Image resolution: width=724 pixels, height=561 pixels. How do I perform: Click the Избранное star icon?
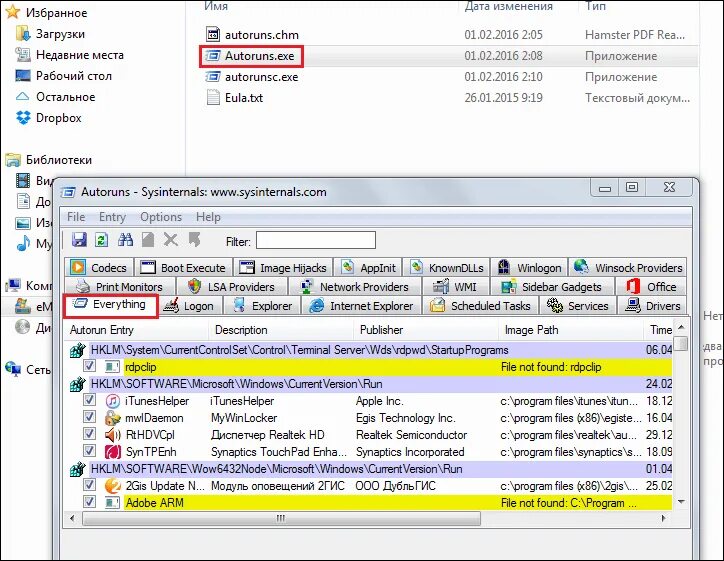click(12, 12)
